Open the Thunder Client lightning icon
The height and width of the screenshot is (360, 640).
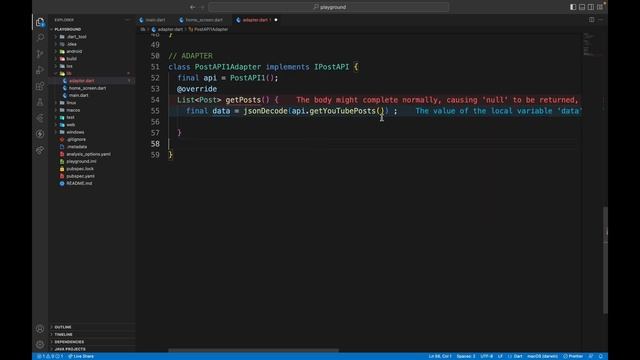[x=40, y=134]
